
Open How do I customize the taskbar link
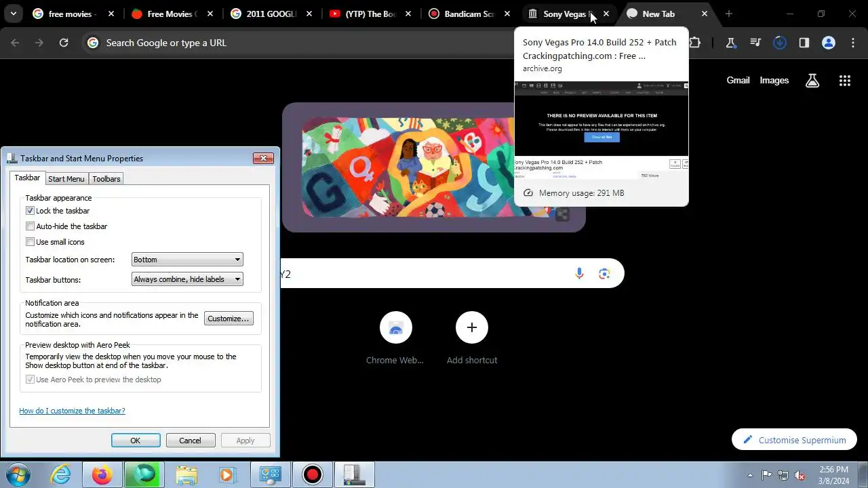pyautogui.click(x=72, y=411)
